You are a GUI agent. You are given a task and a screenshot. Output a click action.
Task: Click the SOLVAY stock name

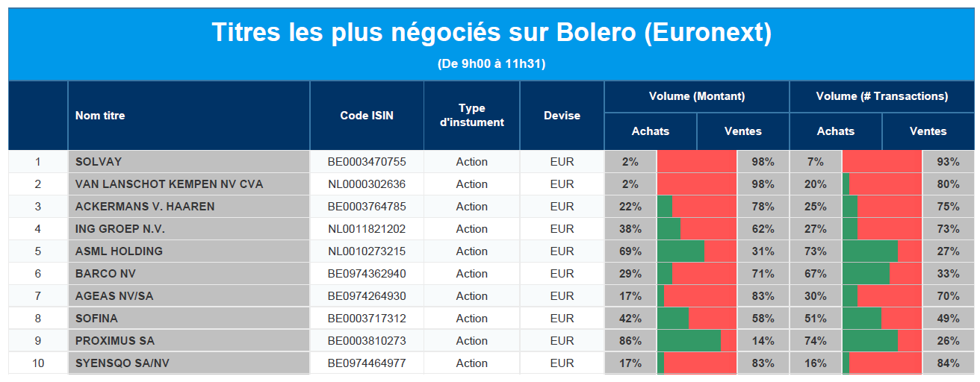[x=99, y=162]
